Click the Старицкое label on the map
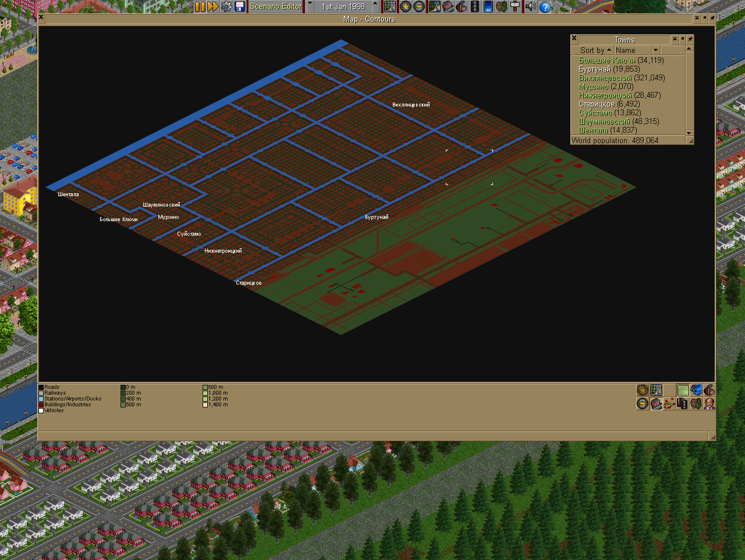Screen dimensions: 745x560 click(249, 283)
